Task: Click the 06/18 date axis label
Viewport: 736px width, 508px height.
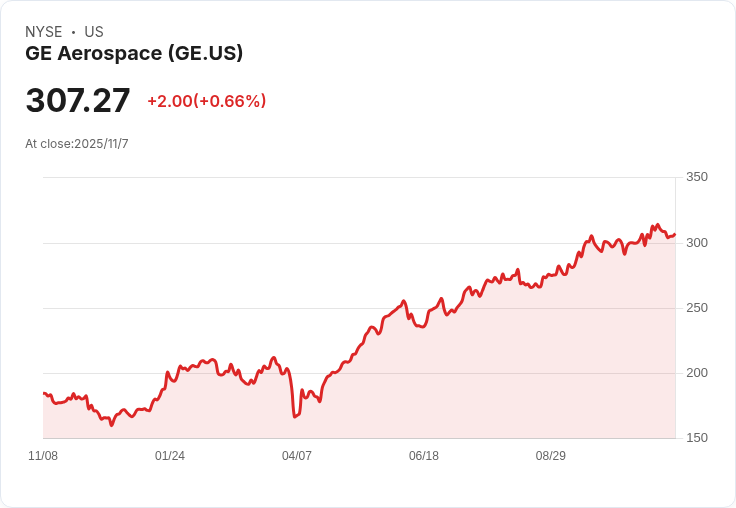Action: click(424, 456)
